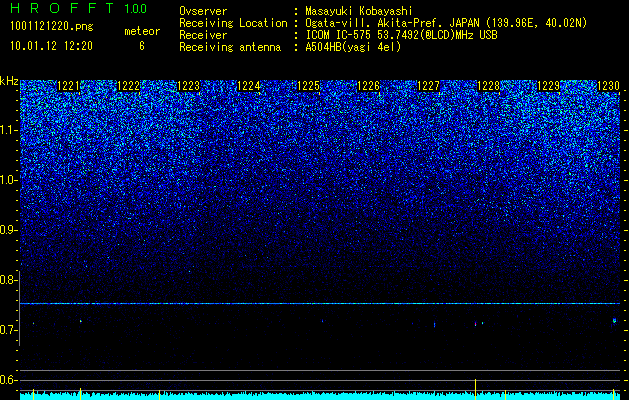The height and width of the screenshot is (400, 629).
Task: Click the horizontal cyan carrier line above 0.7 kHz
Action: coord(320,304)
